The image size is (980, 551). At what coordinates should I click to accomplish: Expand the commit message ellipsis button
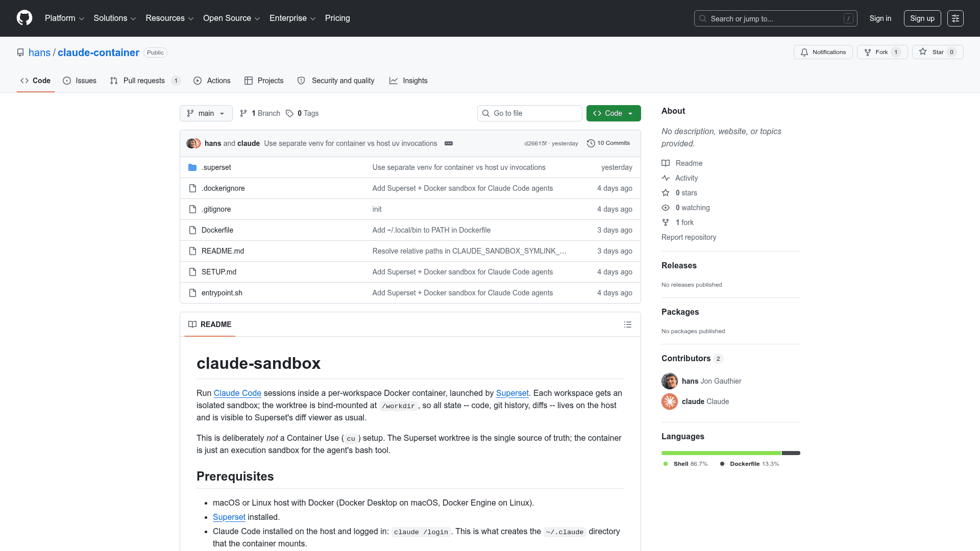point(449,143)
